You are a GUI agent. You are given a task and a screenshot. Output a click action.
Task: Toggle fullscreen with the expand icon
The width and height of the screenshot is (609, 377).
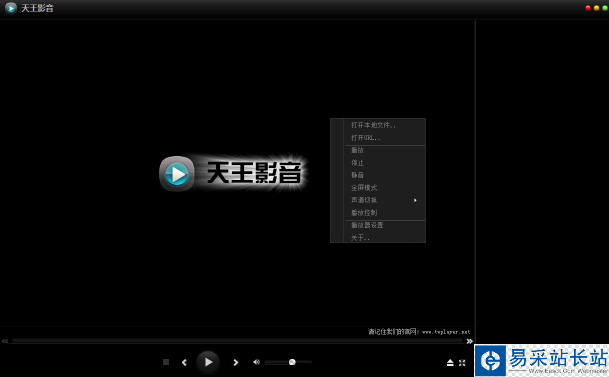tap(462, 363)
